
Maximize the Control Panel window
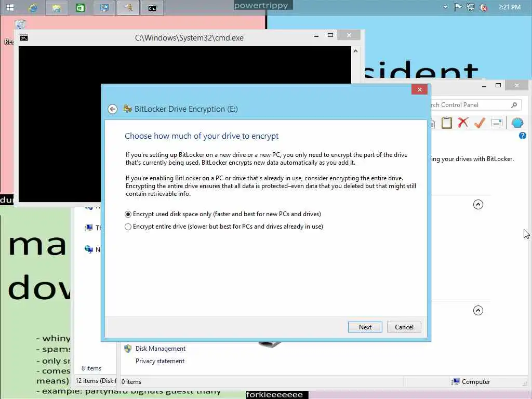pos(498,86)
